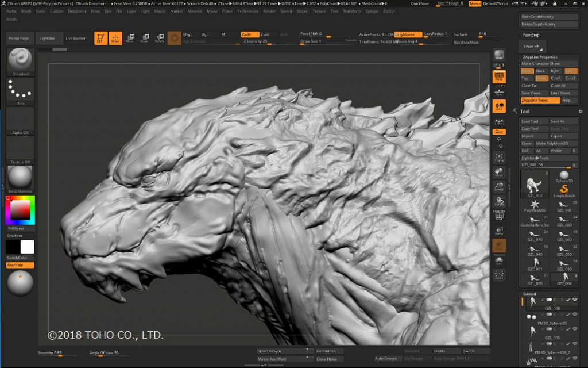Viewport: 588px width, 368px height.
Task: Collapse the Subtool section
Action: point(529,294)
